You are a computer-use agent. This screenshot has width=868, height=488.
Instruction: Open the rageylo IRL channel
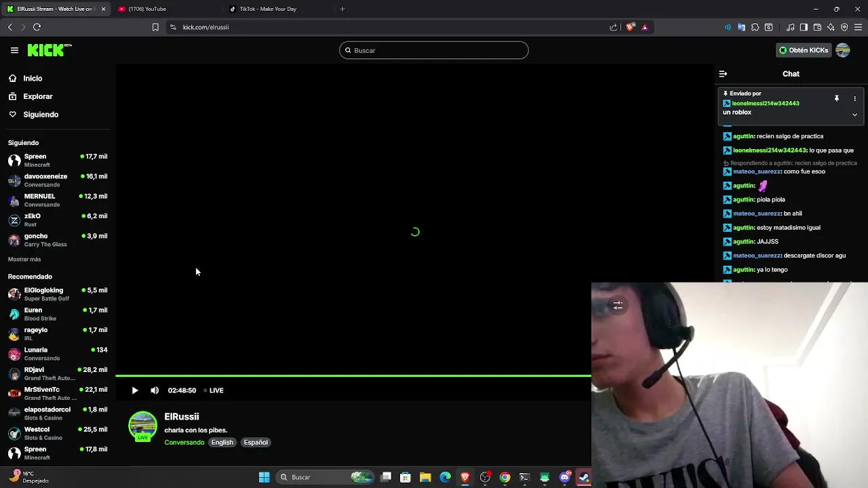coord(58,333)
